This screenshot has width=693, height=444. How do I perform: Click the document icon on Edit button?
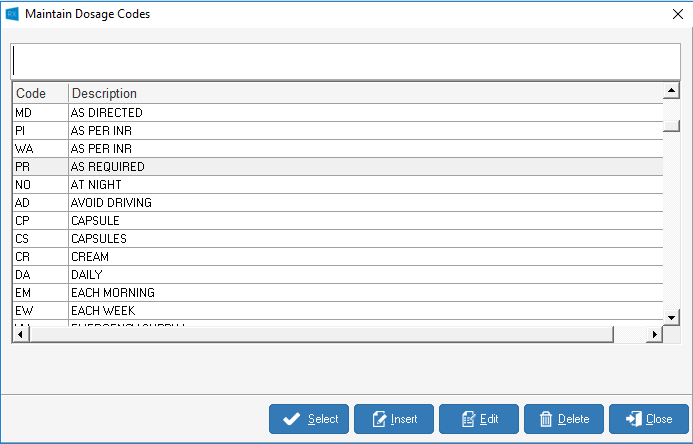[467, 419]
